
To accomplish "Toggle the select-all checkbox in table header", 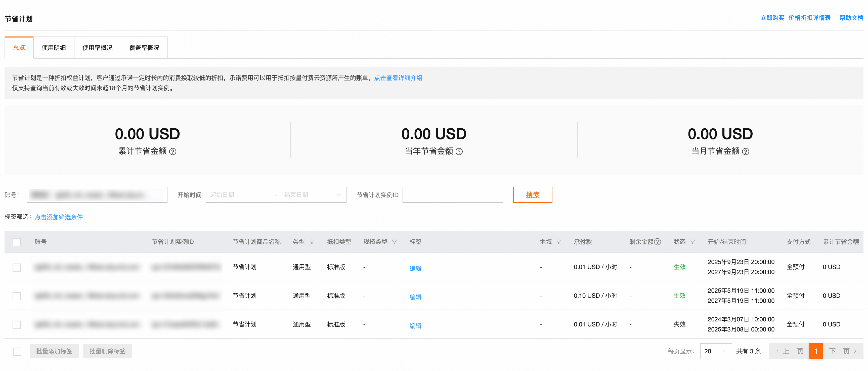I will coord(17,242).
